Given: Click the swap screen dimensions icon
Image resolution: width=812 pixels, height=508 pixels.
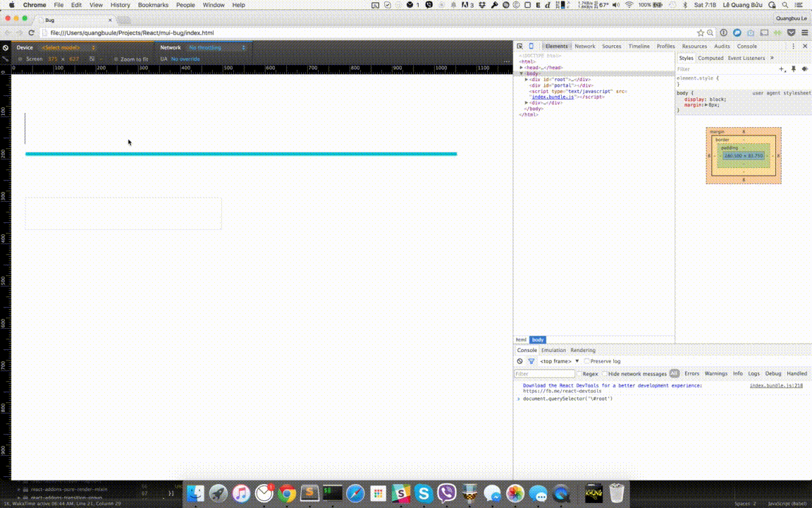Looking at the screenshot, I should click(92, 59).
